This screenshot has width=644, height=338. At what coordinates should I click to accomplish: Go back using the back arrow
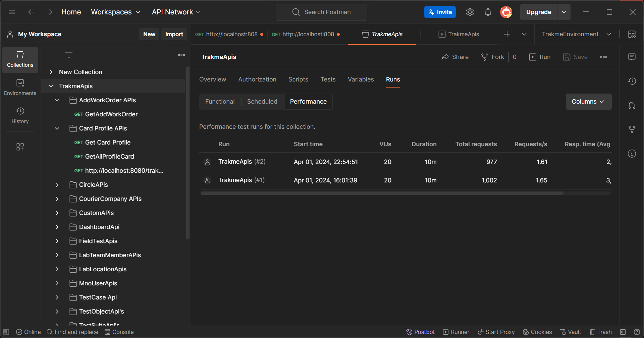(31, 12)
